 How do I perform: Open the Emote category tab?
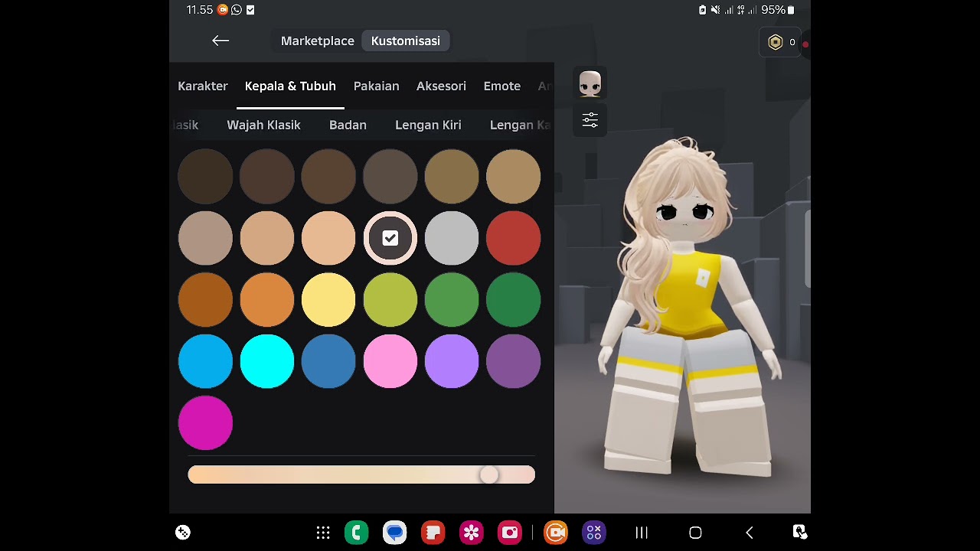[502, 86]
